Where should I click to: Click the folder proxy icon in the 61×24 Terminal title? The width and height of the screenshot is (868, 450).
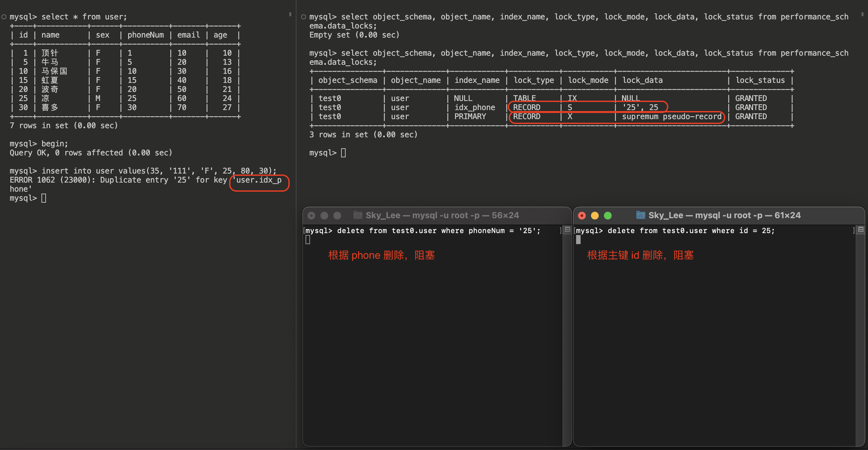[640, 215]
